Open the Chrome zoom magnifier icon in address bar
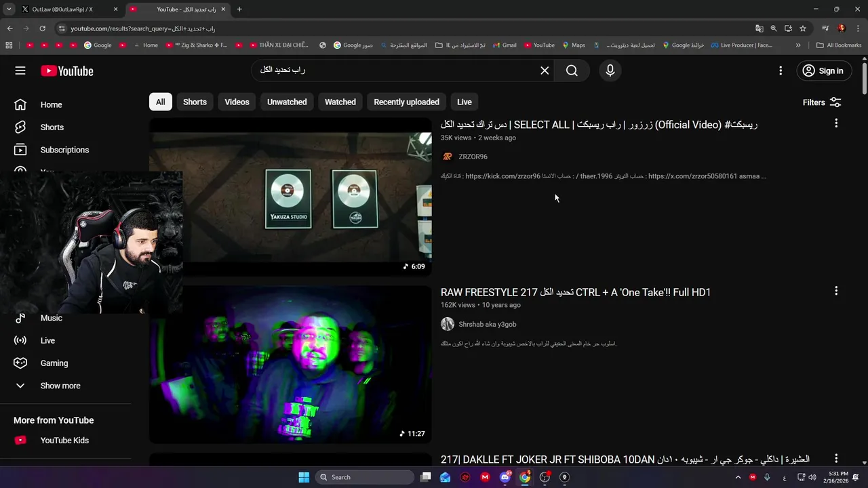The height and width of the screenshot is (488, 868). click(x=774, y=28)
